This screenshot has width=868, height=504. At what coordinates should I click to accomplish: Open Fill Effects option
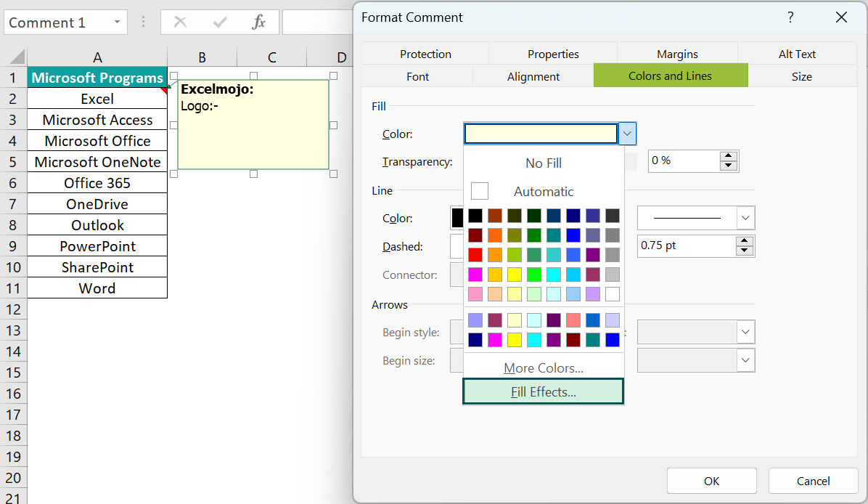point(544,391)
